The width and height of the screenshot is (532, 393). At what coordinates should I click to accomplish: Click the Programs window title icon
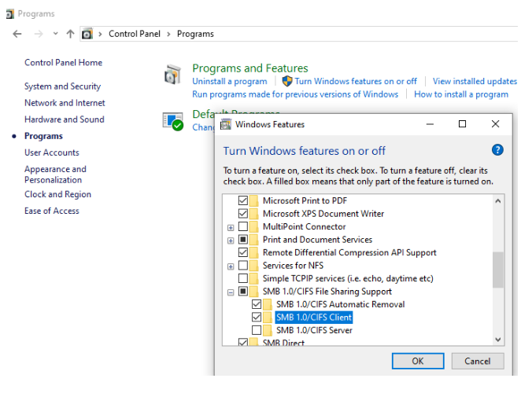[10, 14]
